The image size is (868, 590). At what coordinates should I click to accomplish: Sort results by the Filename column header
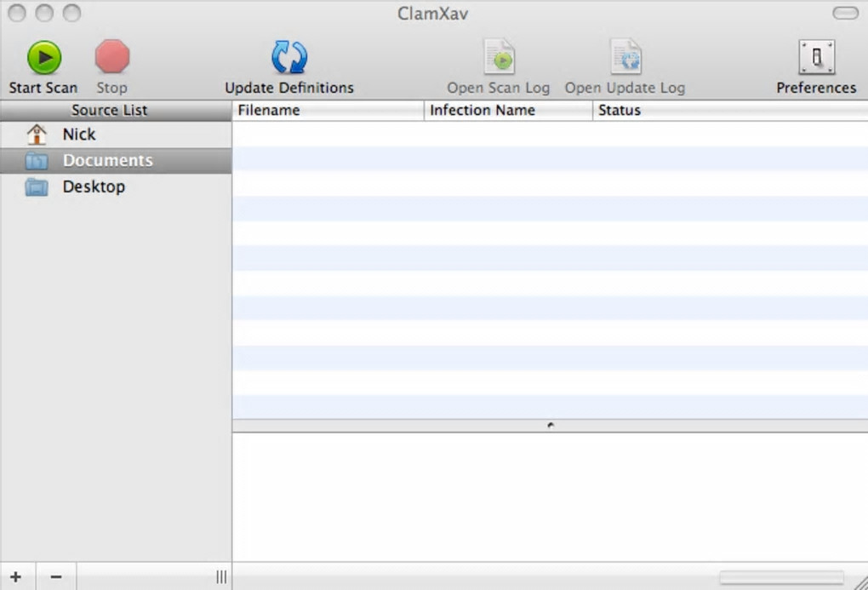(328, 110)
